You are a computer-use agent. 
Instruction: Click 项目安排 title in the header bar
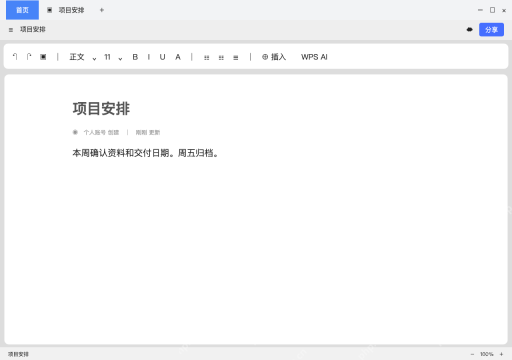(33, 29)
